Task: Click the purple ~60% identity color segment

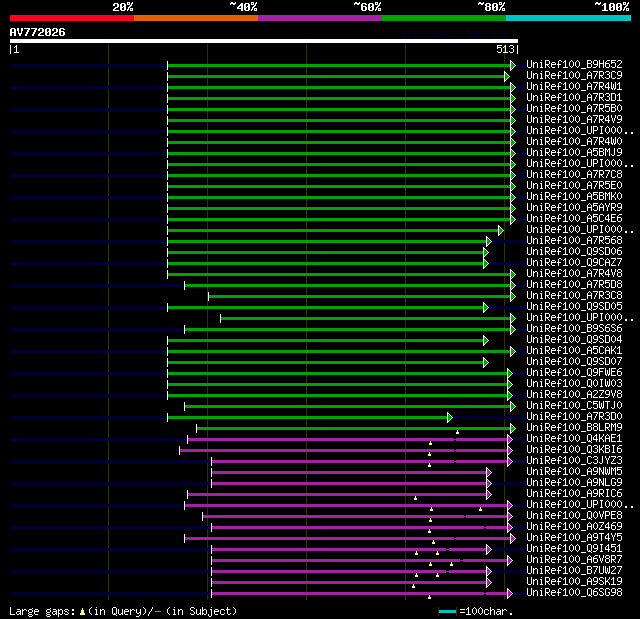Action: click(320, 18)
